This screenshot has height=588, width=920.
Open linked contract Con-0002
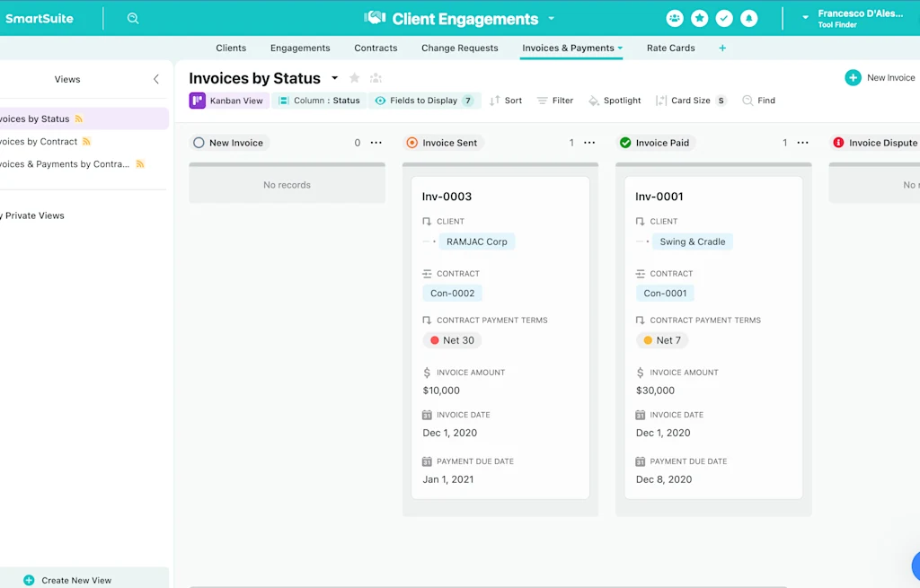coord(453,294)
